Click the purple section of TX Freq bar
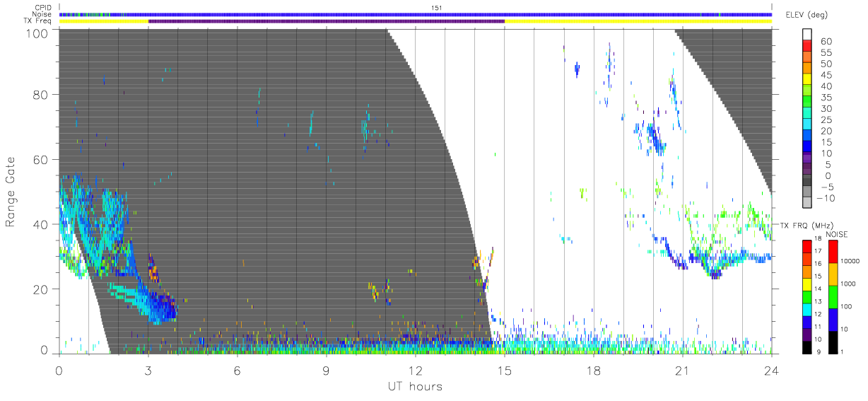 pyautogui.click(x=327, y=21)
